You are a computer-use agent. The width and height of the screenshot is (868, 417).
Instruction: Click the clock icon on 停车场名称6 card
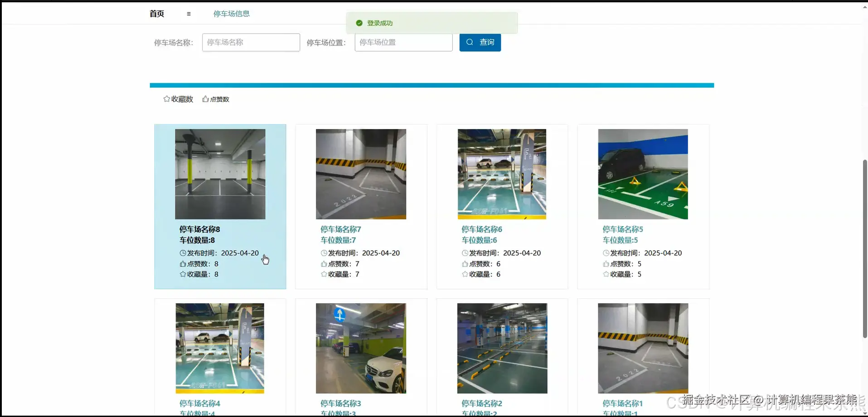point(465,253)
